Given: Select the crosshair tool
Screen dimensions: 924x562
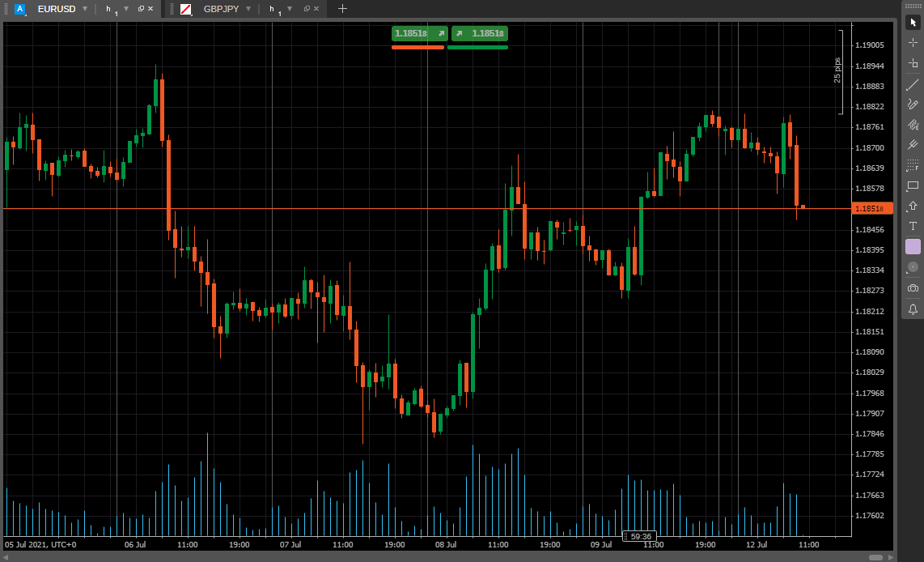Looking at the screenshot, I should pyautogui.click(x=913, y=41).
